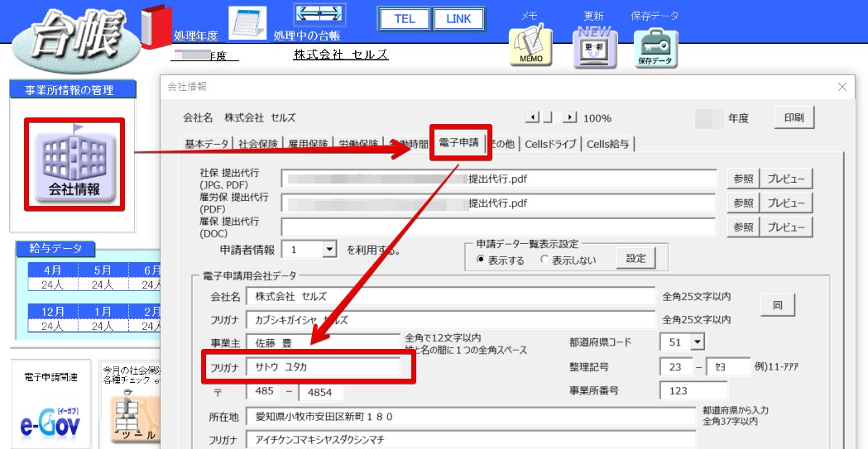Click the 所在地 address field
The image size is (868, 449).
(471, 416)
